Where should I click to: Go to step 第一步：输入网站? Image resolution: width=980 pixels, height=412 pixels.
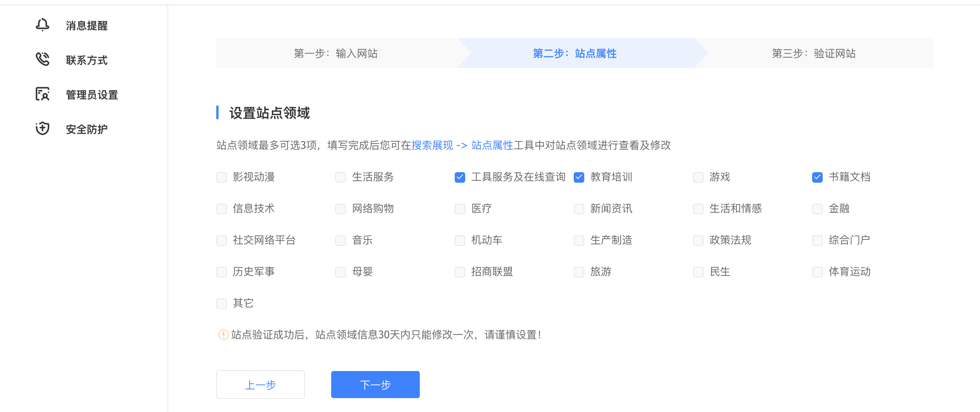tap(336, 53)
